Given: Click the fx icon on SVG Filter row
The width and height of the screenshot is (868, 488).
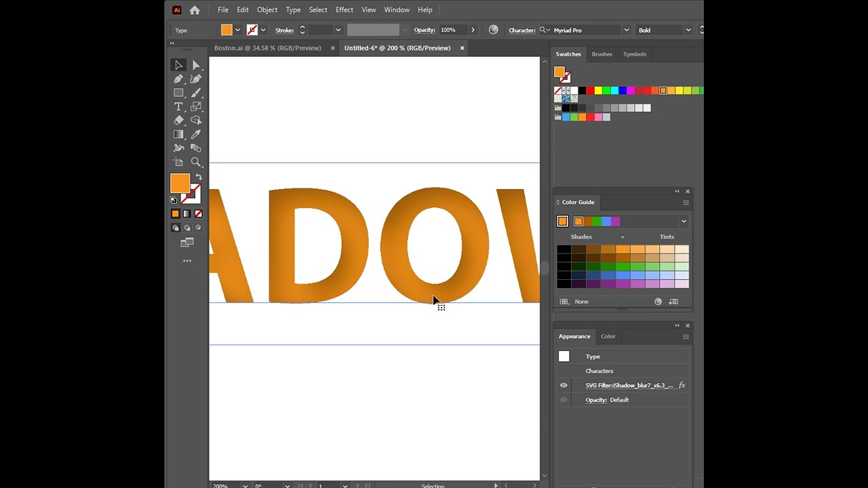Looking at the screenshot, I should (682, 386).
